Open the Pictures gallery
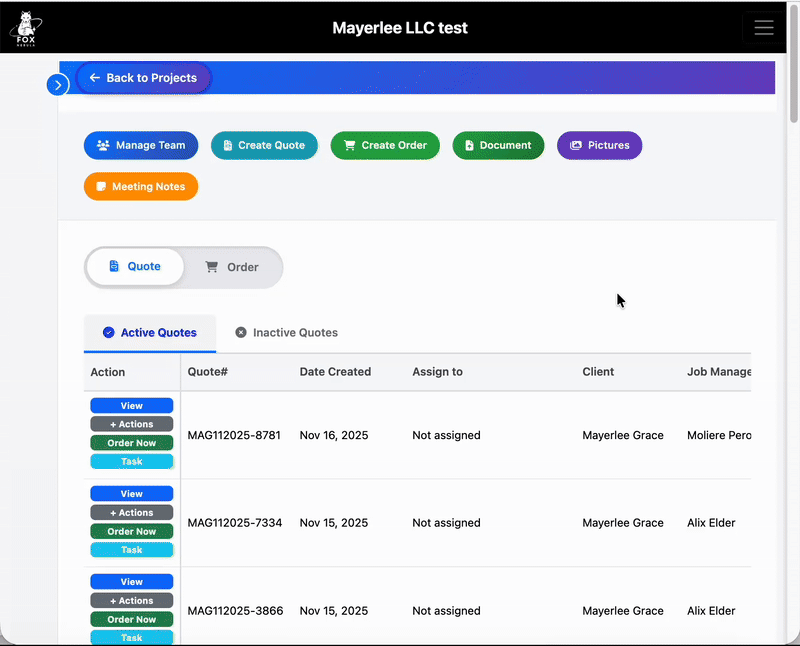Screen dimensions: 800x646 coord(599,145)
